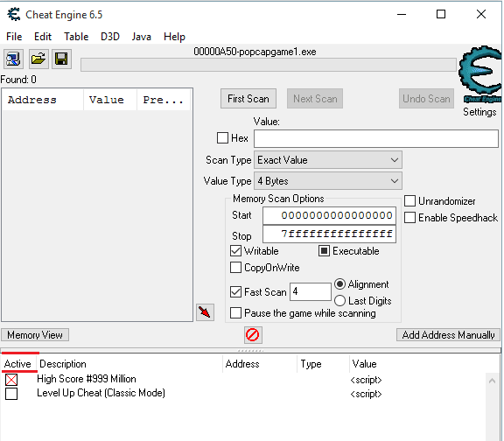
Task: Click the Stop address field
Action: 329,234
